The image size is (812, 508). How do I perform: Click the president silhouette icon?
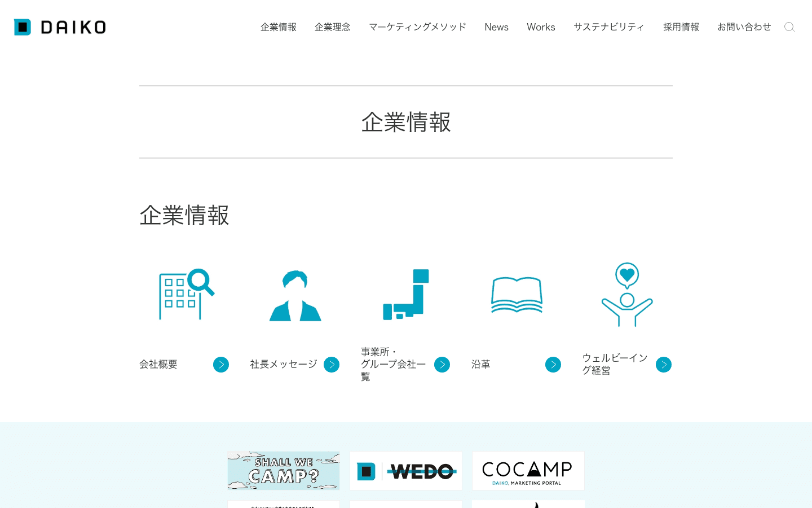coord(295,296)
